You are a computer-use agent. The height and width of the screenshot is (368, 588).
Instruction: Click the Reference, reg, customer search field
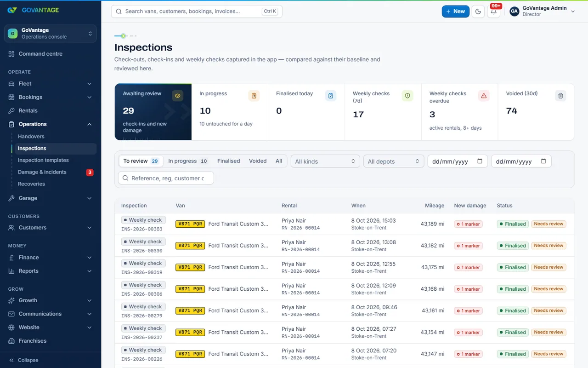[x=166, y=178]
